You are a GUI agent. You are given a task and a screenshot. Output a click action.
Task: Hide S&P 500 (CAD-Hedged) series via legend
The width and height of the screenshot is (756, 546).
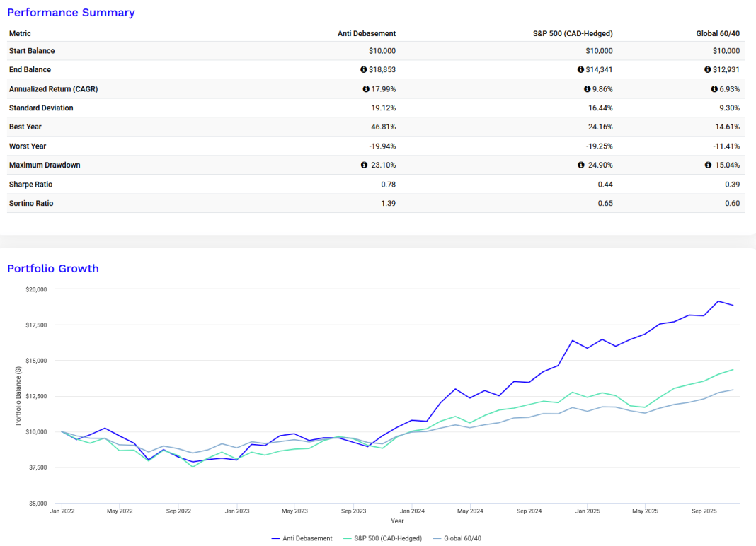click(x=382, y=538)
